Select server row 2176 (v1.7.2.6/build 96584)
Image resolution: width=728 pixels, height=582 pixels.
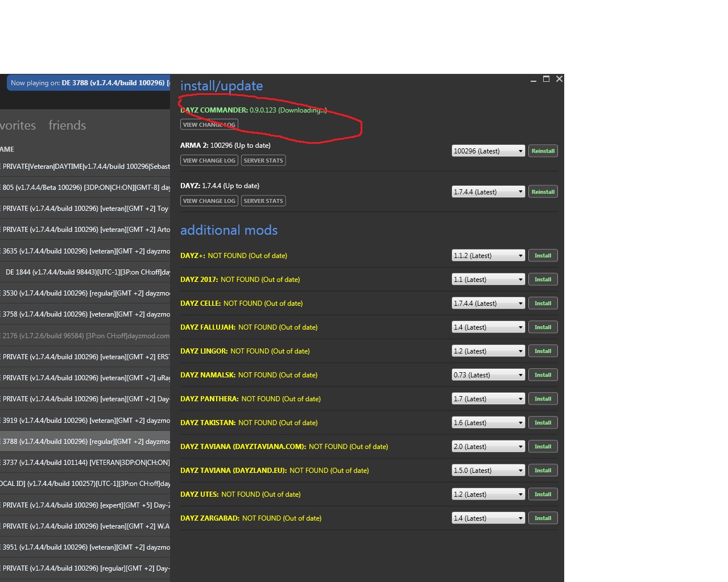(x=85, y=336)
